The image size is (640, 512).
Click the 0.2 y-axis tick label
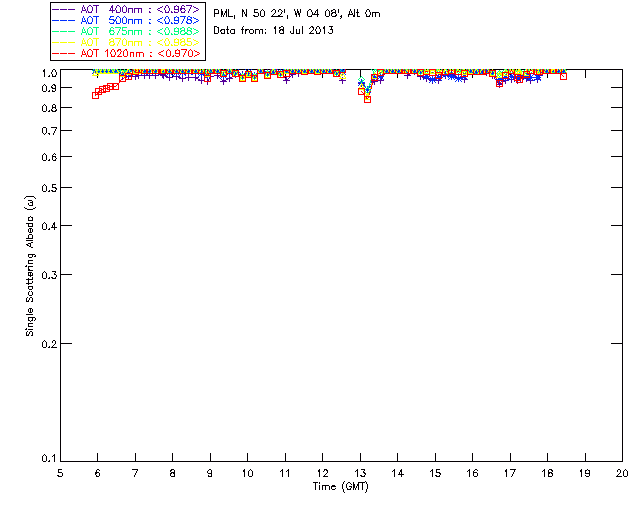(x=49, y=344)
